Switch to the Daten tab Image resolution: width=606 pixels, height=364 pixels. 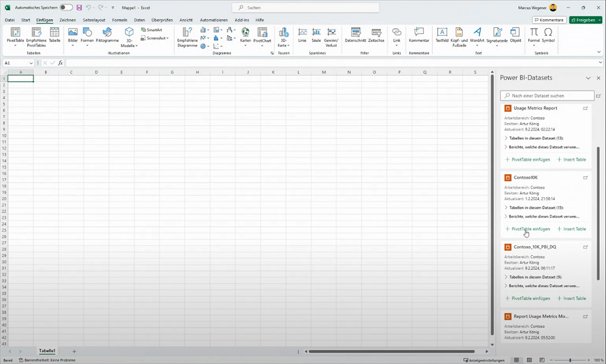click(x=139, y=20)
